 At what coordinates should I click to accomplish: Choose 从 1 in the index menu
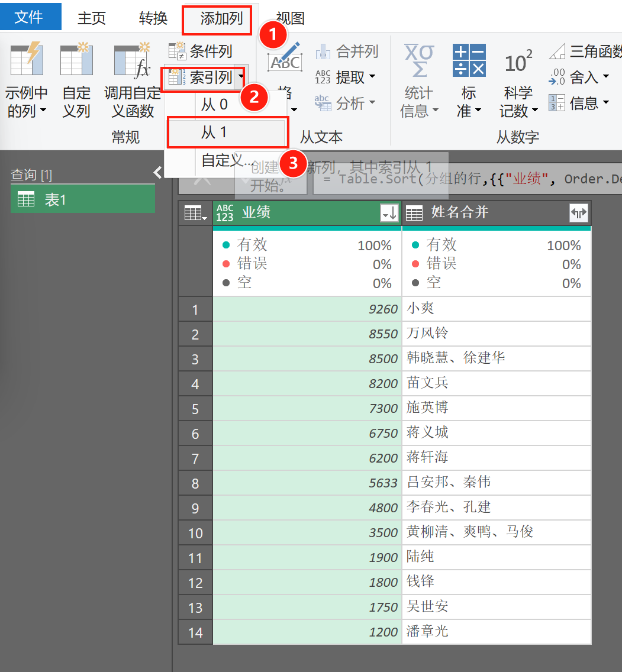click(x=226, y=133)
